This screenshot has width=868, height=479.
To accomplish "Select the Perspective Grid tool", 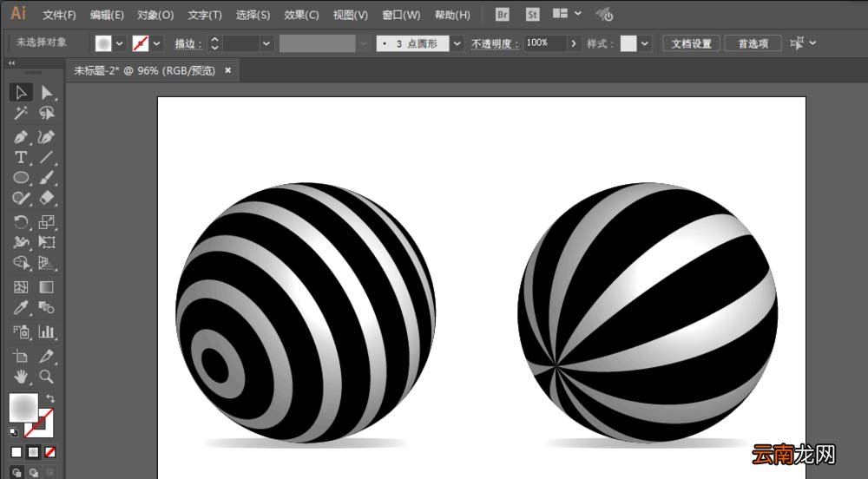I will tap(47, 263).
